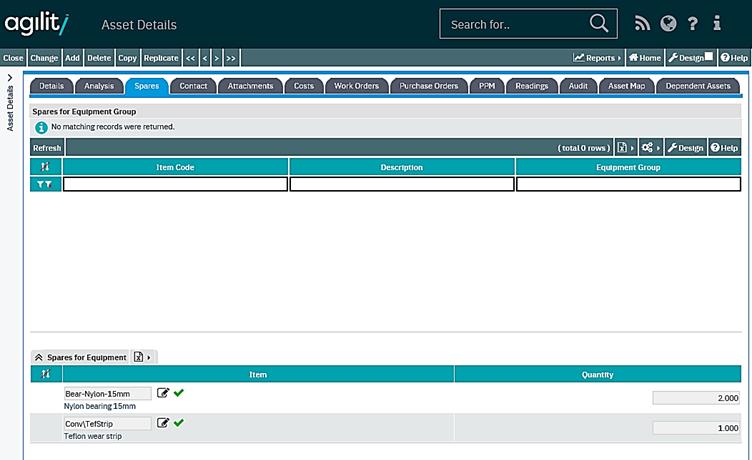Expand the grid settings gears dropdown
Screen dimensions: 752x460
(651, 148)
